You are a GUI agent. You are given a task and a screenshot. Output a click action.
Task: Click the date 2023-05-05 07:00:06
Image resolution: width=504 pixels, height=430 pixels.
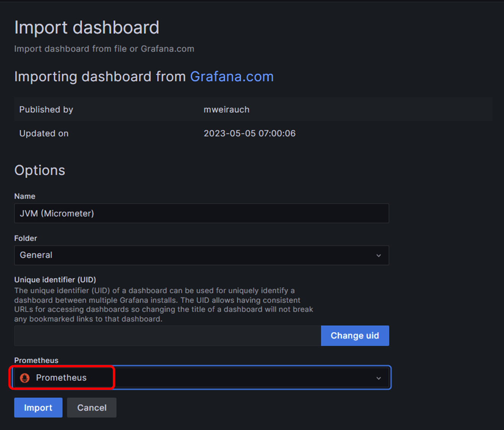(249, 133)
